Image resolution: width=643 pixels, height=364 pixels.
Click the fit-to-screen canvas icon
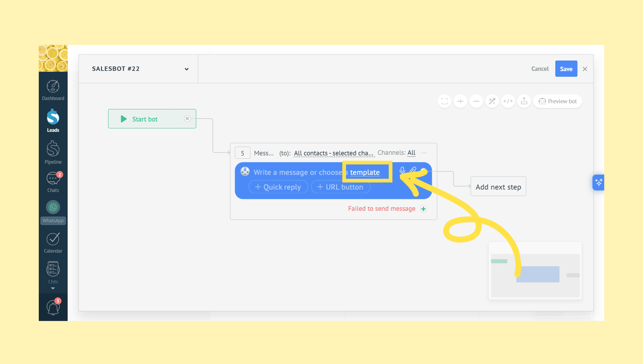click(x=444, y=101)
